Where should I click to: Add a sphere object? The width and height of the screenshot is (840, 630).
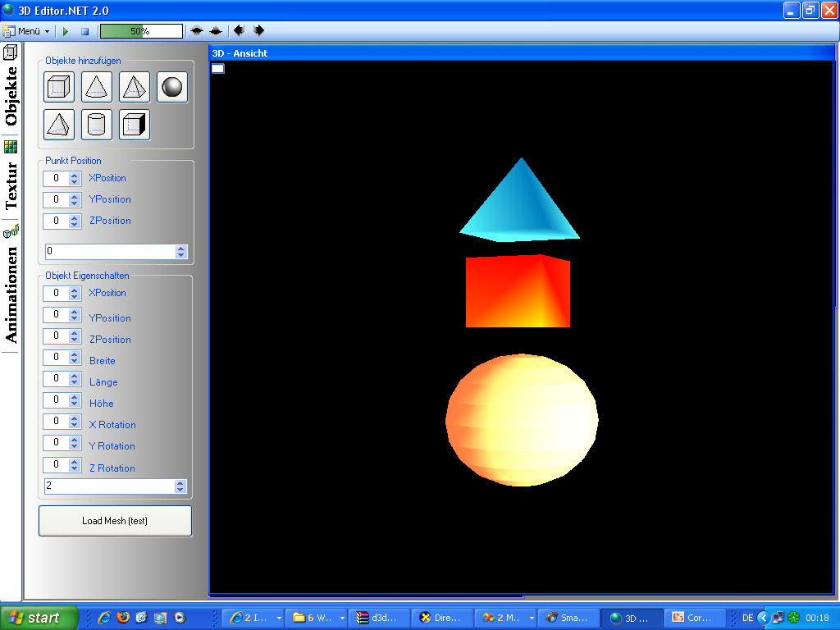(172, 87)
